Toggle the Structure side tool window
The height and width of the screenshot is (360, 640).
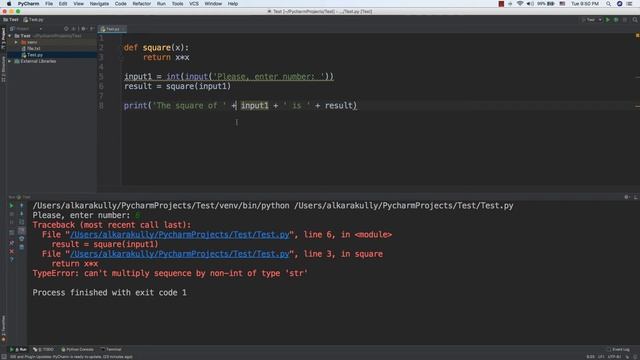click(3, 69)
